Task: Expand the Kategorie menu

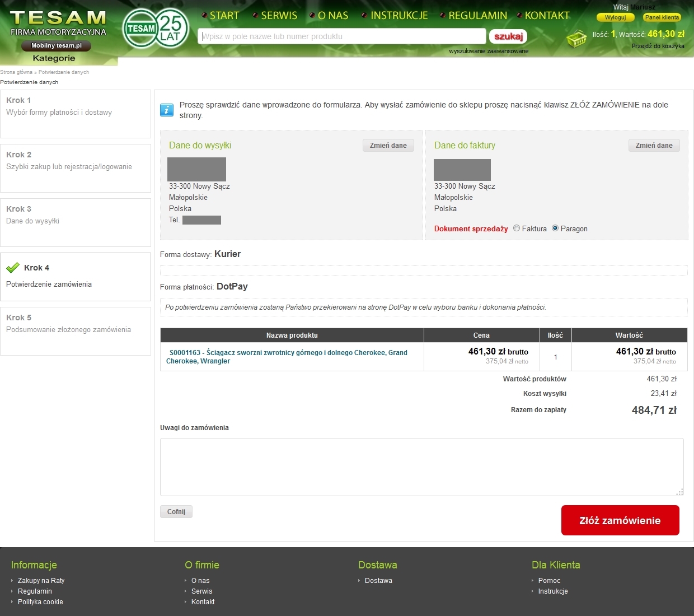Action: coord(54,58)
